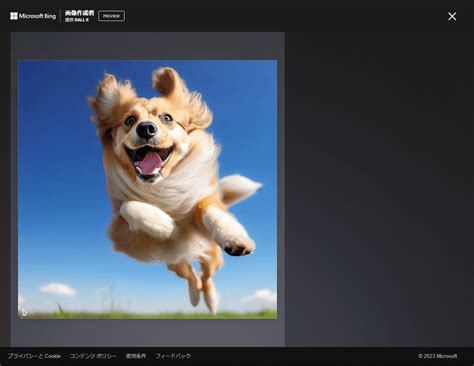Open the フィードバック link
The height and width of the screenshot is (366, 474).
click(x=173, y=356)
